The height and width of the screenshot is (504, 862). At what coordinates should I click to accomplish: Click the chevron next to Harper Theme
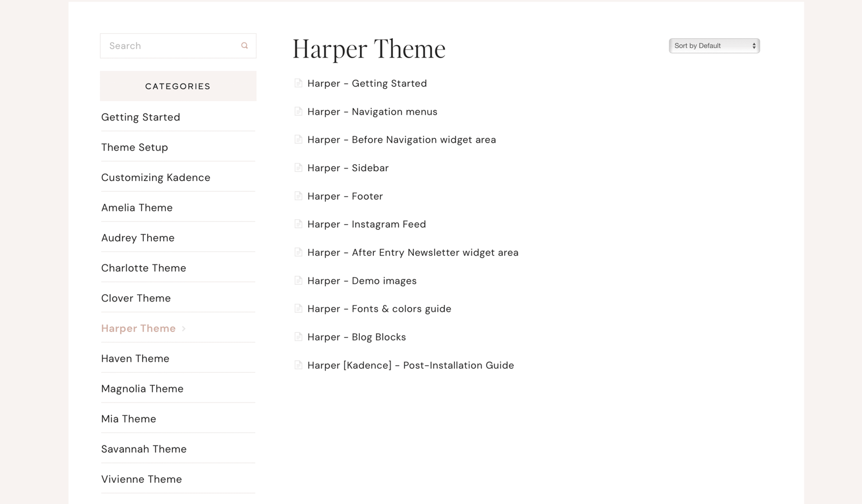[x=184, y=328]
